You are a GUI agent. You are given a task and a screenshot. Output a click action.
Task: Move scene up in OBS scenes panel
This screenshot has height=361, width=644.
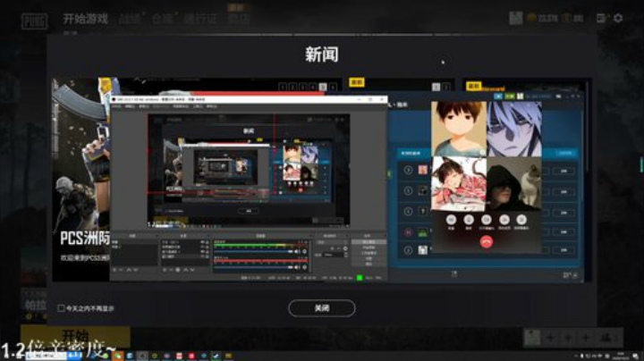tap(129, 270)
